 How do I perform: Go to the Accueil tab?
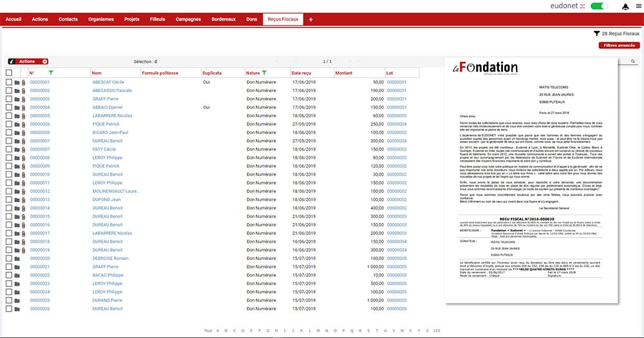[x=14, y=19]
